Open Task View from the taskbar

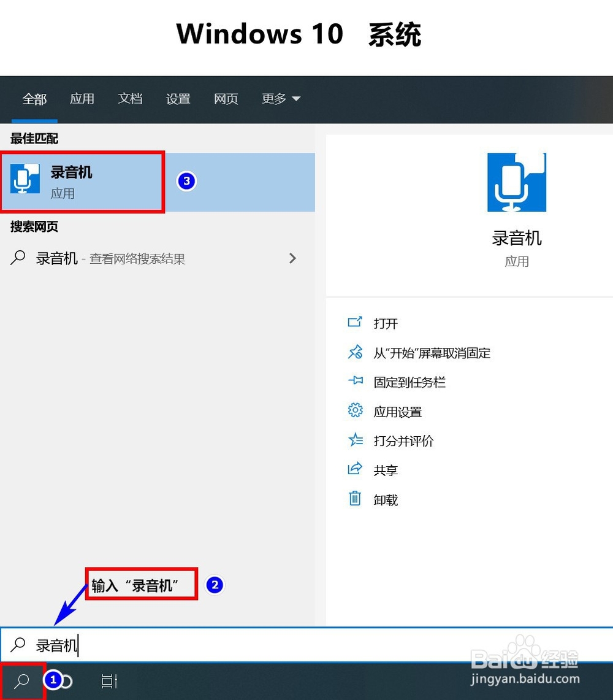109,681
